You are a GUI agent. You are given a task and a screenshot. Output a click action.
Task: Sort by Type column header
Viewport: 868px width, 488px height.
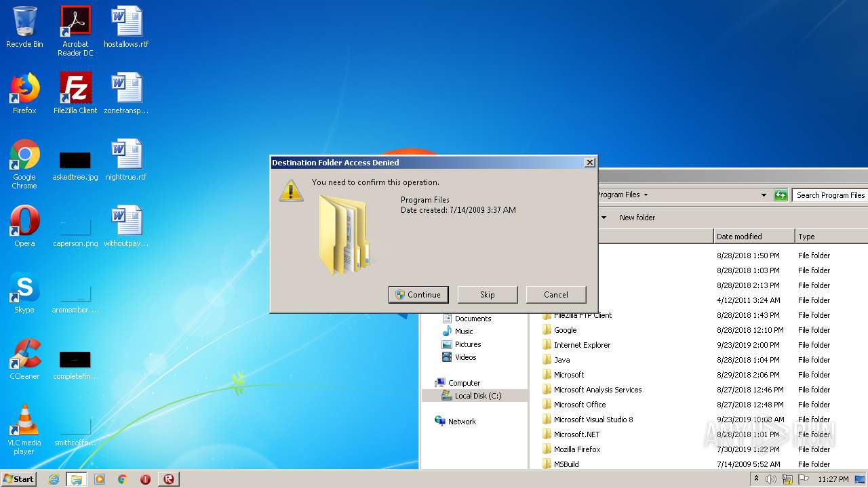pos(831,237)
